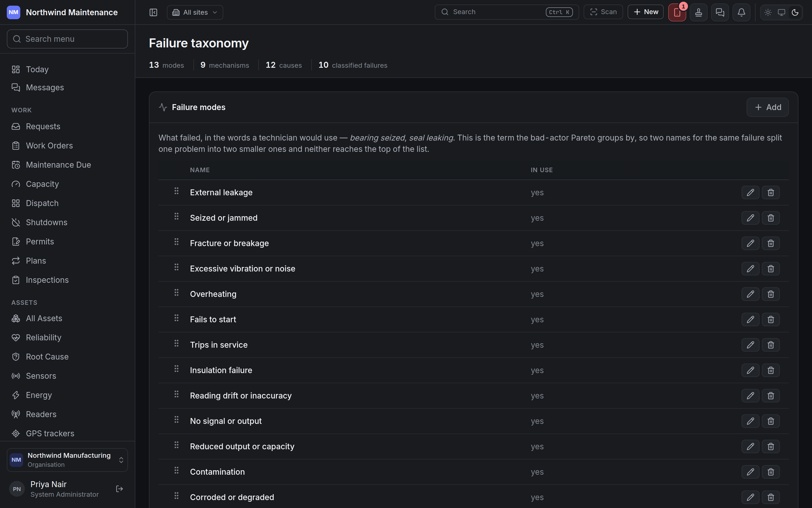Viewport: 812px width, 508px height.
Task: Switch to light theme
Action: pyautogui.click(x=768, y=12)
